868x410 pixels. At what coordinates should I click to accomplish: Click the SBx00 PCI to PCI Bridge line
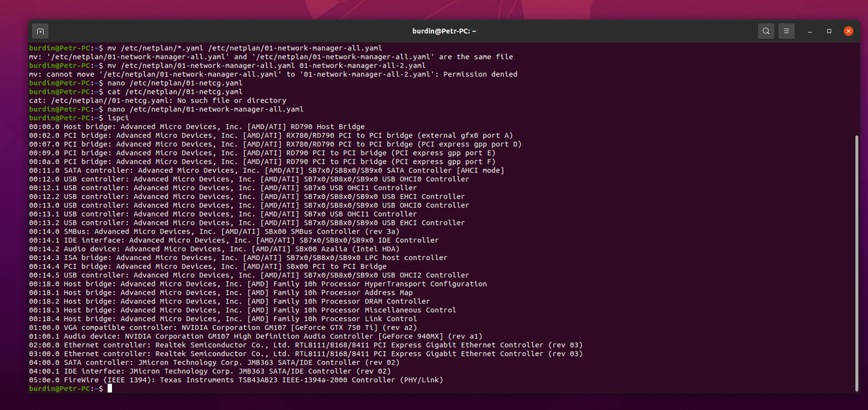tap(208, 266)
